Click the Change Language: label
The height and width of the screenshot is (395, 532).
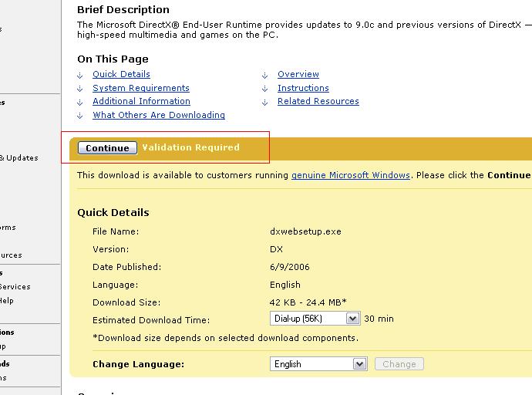click(139, 364)
